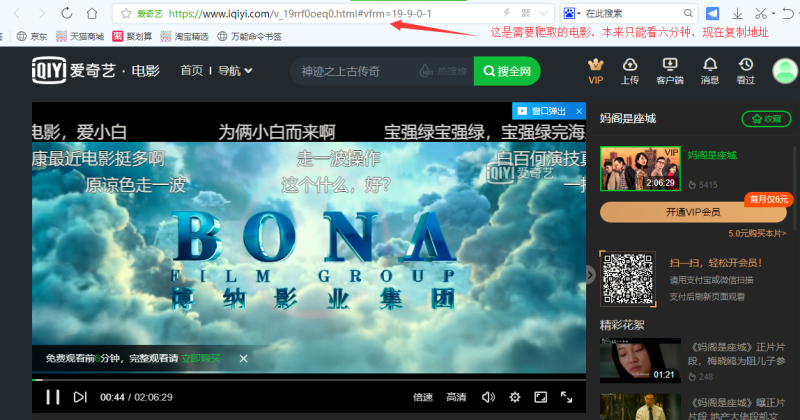Screen dimensions: 800x420
Task: Open scissors screenshot tool icon
Action: (761, 13)
